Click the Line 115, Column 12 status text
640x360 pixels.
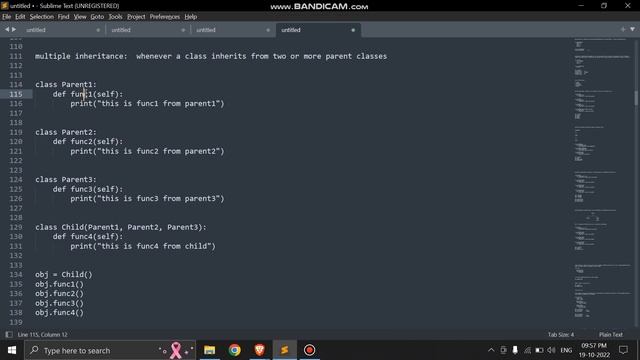tap(42, 334)
